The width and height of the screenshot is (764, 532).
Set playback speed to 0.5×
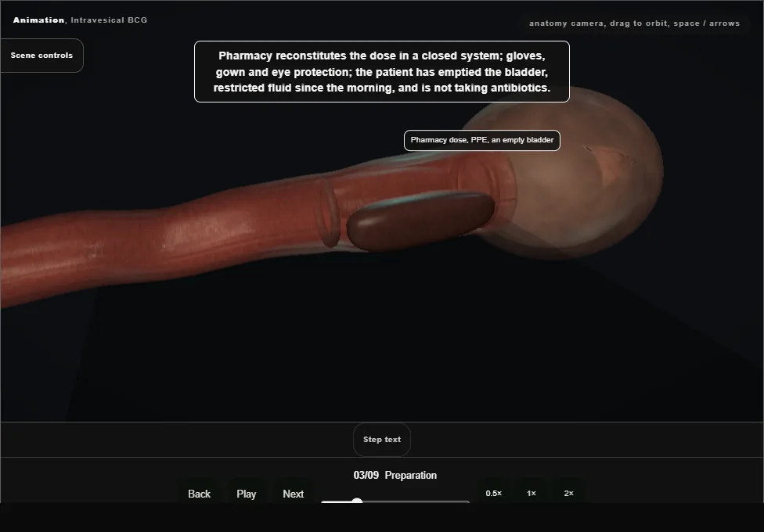[494, 493]
